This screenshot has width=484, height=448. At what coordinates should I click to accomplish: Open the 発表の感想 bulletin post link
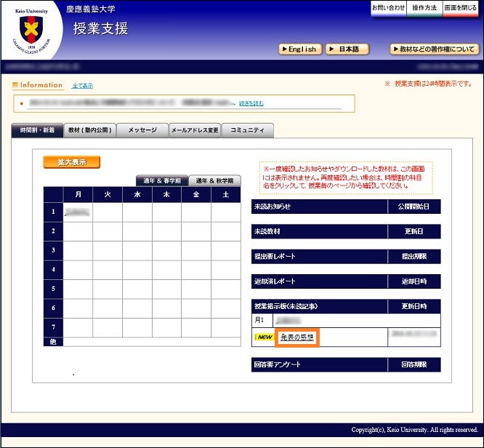[x=297, y=337]
